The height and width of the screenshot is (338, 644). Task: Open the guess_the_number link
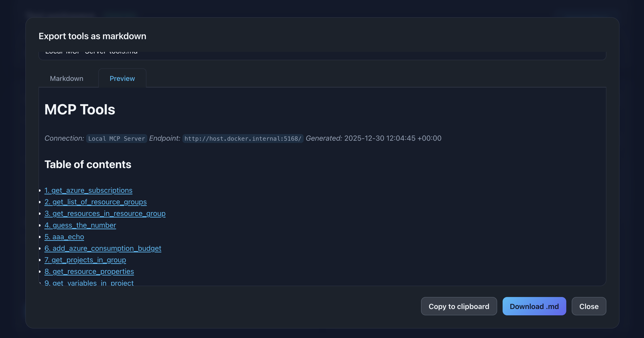click(80, 225)
